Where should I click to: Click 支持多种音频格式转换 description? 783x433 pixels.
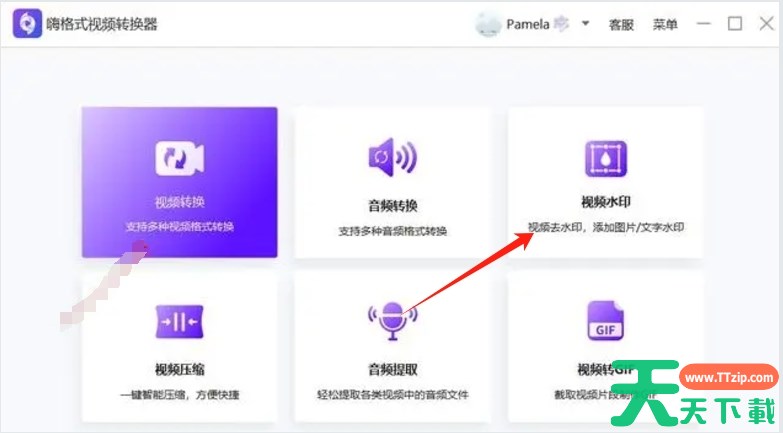point(392,231)
